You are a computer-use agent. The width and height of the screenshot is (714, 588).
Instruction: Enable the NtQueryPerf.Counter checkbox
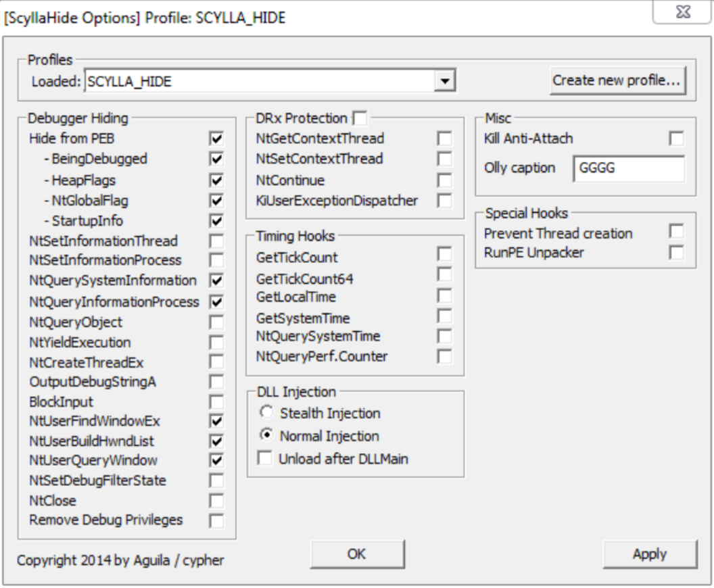(x=444, y=356)
